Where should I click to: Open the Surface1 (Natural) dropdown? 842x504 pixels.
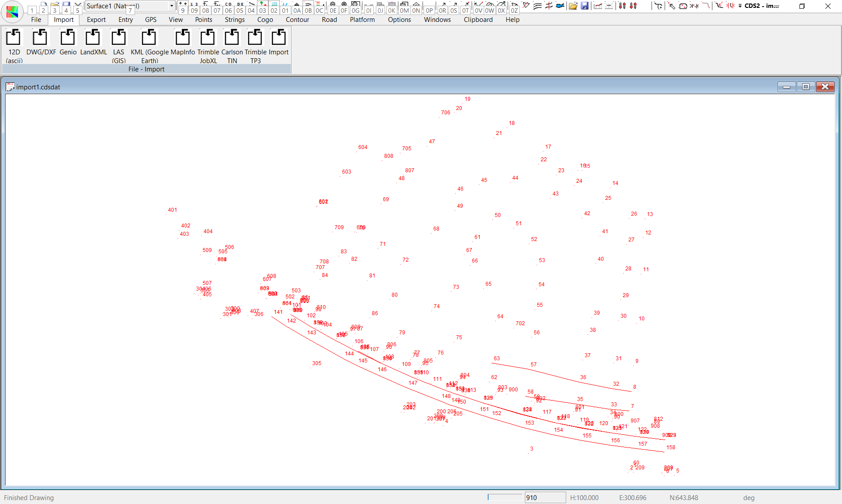pos(171,6)
